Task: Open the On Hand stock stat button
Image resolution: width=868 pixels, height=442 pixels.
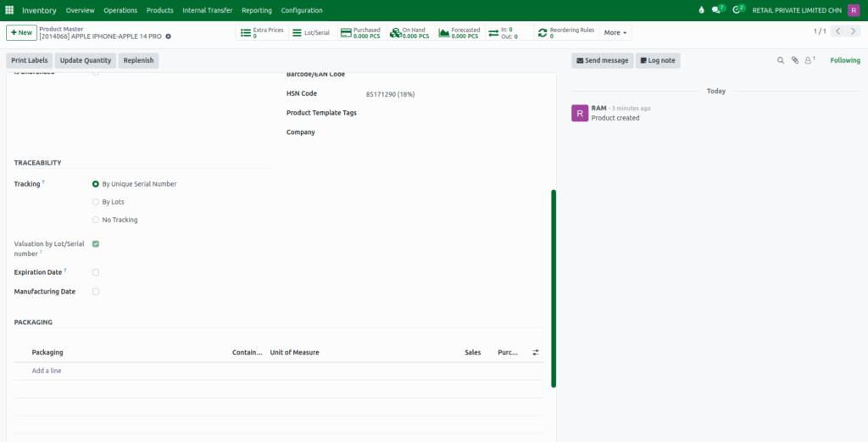Action: coord(410,33)
